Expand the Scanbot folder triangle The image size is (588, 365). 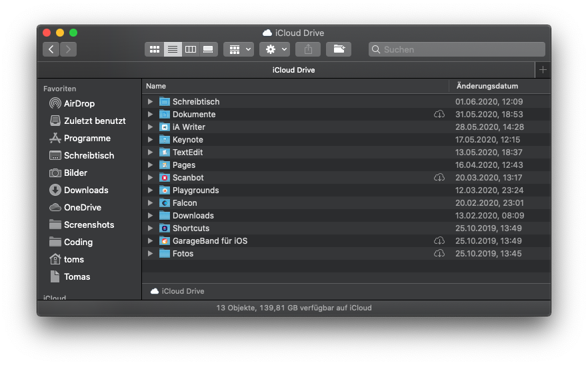pos(150,178)
